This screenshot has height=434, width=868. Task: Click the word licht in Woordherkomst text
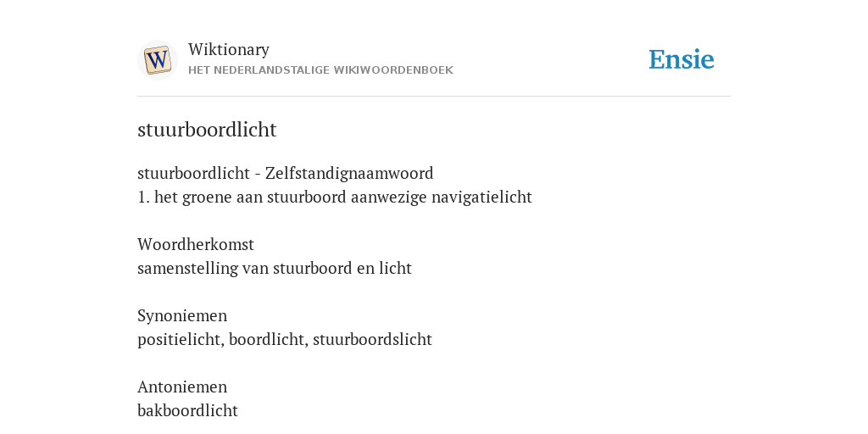click(395, 268)
